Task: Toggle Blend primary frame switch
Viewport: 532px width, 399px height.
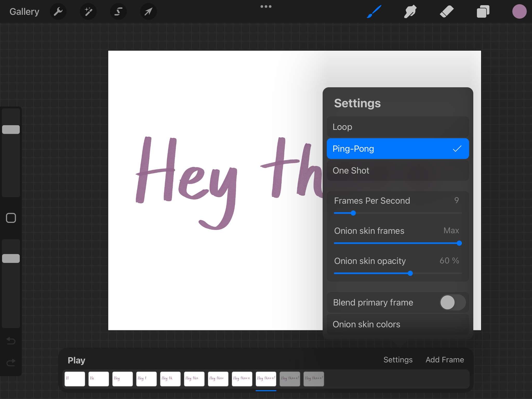Action: pyautogui.click(x=452, y=302)
